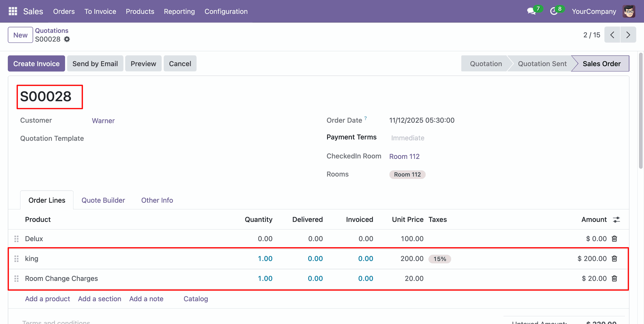Switch to the Quote Builder tab
Screen dimensions: 644x324
tap(103, 200)
